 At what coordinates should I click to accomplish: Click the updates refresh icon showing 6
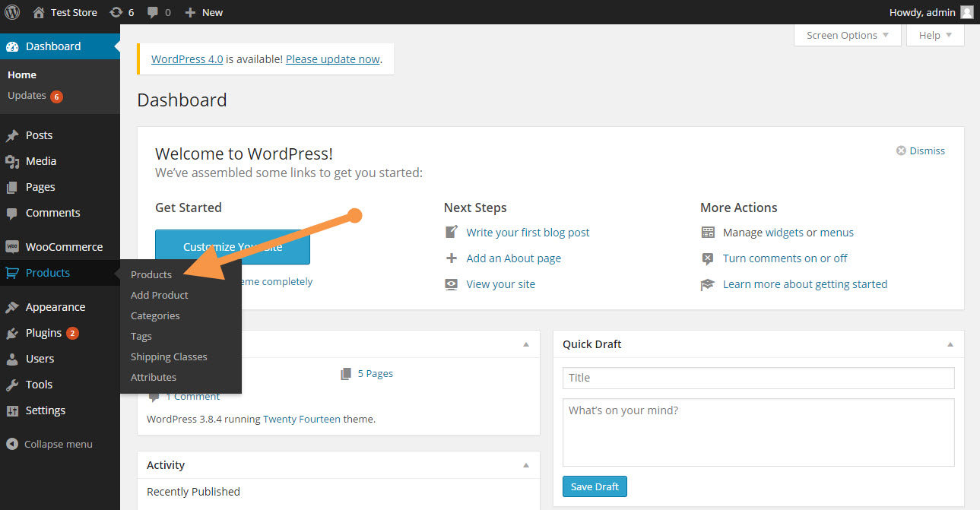(x=116, y=12)
